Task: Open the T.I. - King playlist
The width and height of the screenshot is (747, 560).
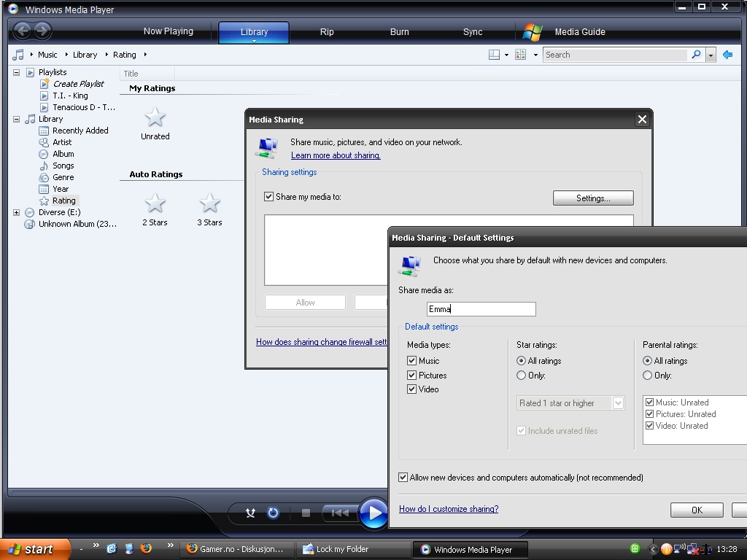Action: coord(70,96)
